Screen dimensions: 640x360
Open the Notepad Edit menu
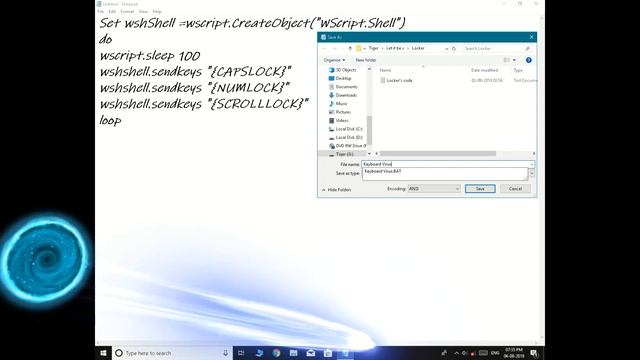(112, 11)
